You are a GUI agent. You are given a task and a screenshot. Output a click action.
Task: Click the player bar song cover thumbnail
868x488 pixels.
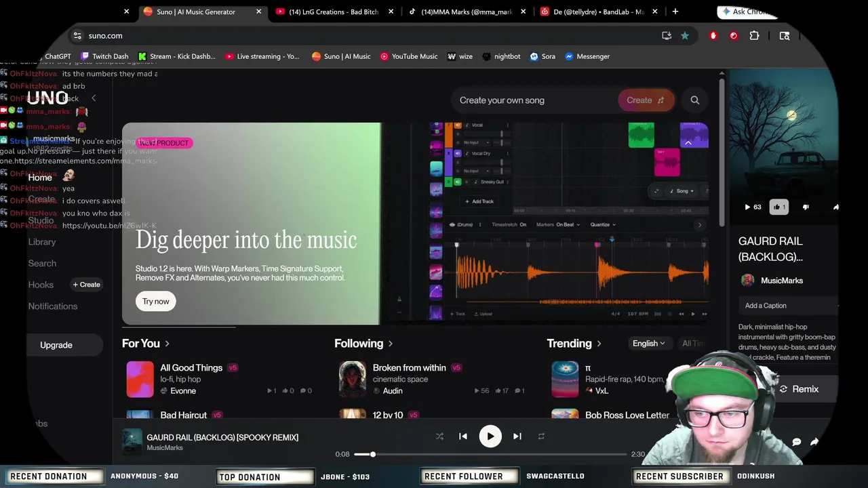[x=132, y=442]
